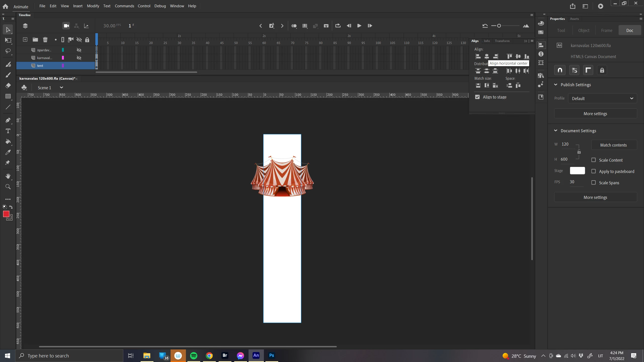Open the Profile Default dropdown
This screenshot has height=362, width=644.
coord(602,99)
